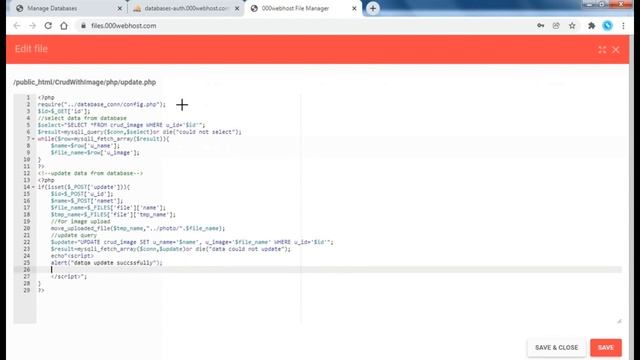Go back to the previous browser page

tap(17, 26)
